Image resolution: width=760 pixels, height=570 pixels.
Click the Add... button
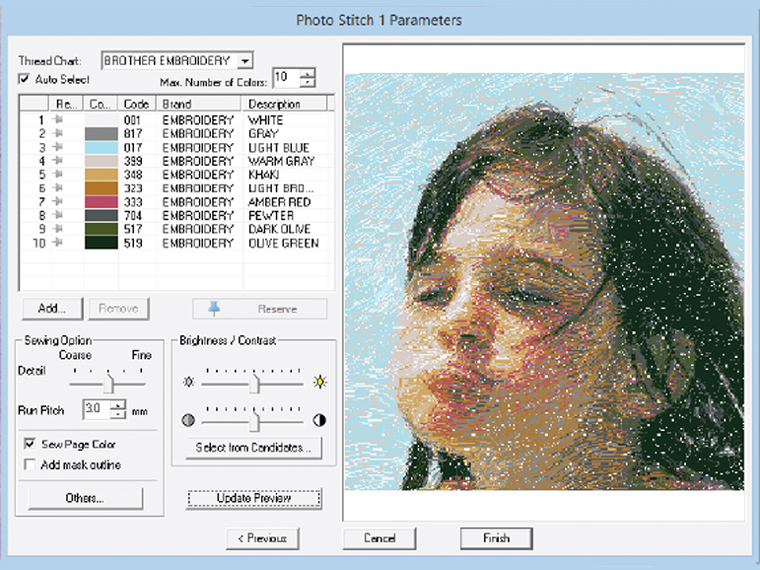pyautogui.click(x=52, y=308)
